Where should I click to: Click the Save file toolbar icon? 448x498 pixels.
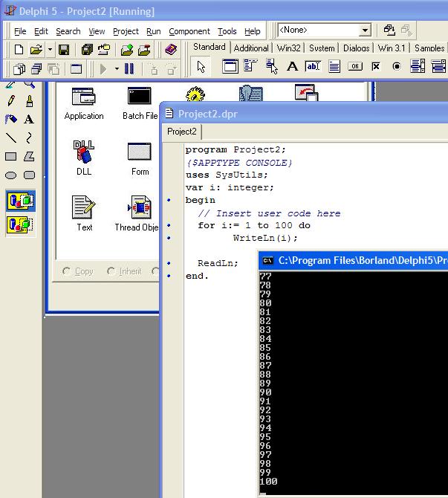pos(64,50)
